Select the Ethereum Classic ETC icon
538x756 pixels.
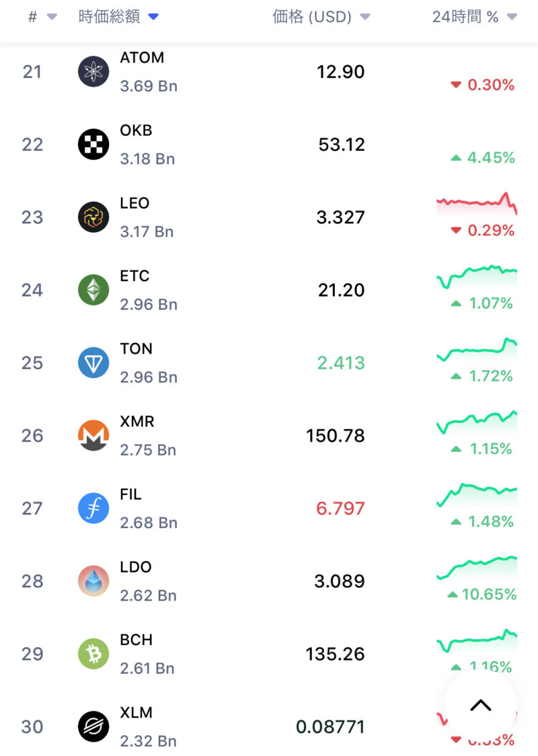(x=93, y=290)
